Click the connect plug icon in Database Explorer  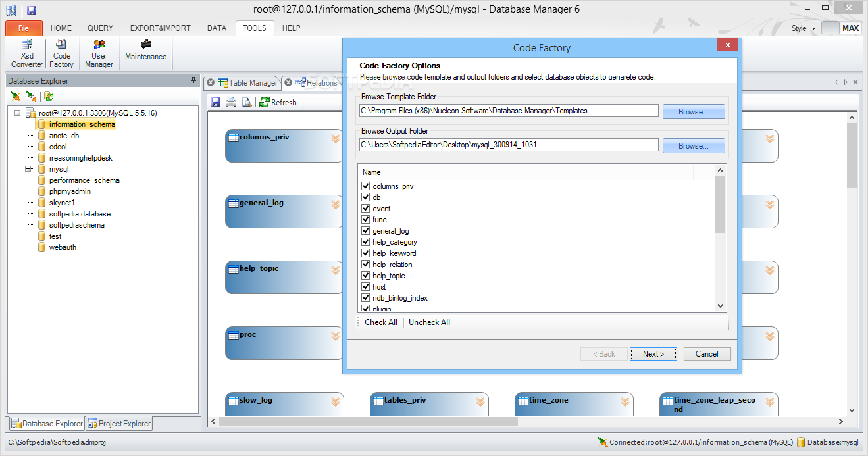click(16, 97)
